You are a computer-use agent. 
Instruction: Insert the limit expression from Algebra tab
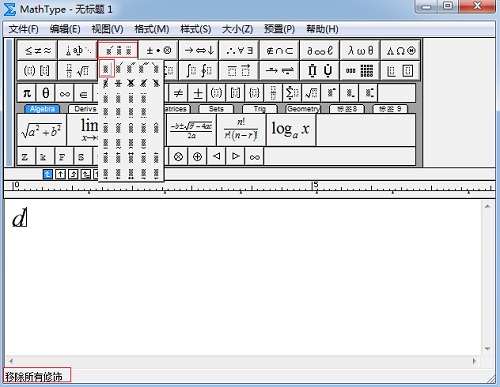83,130
